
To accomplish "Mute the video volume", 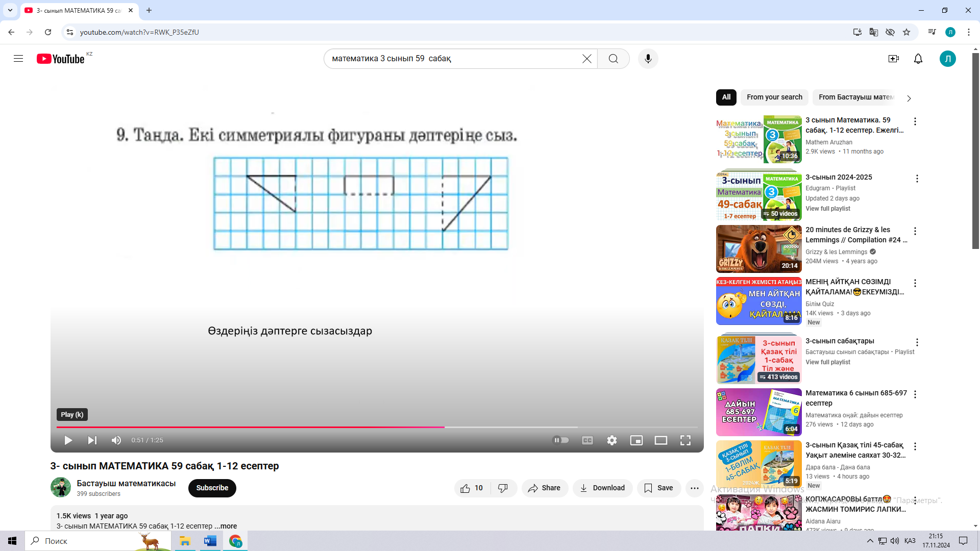I will coord(116,440).
